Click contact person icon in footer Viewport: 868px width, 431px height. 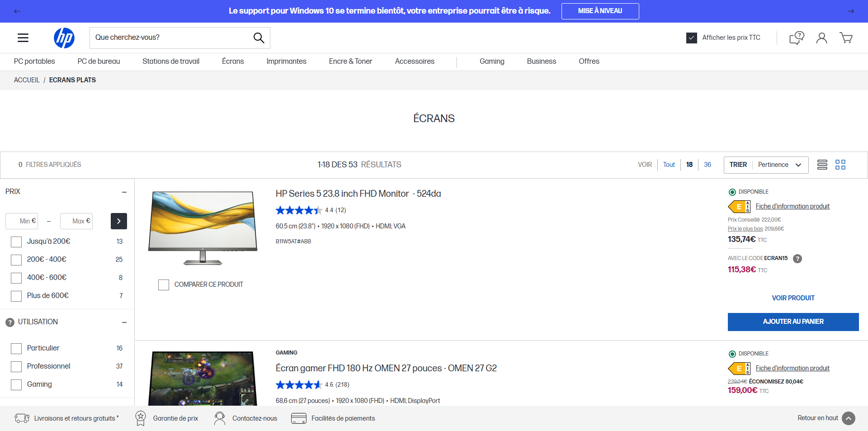click(x=220, y=418)
